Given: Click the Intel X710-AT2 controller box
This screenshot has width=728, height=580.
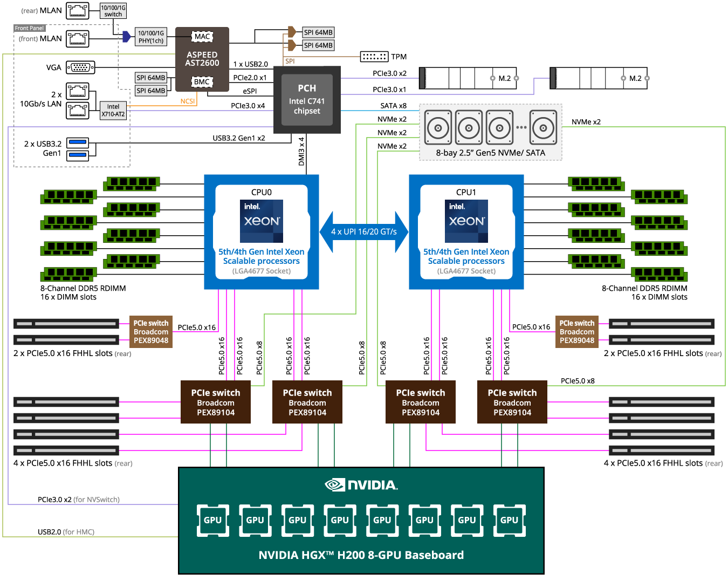Looking at the screenshot, I should [x=113, y=110].
